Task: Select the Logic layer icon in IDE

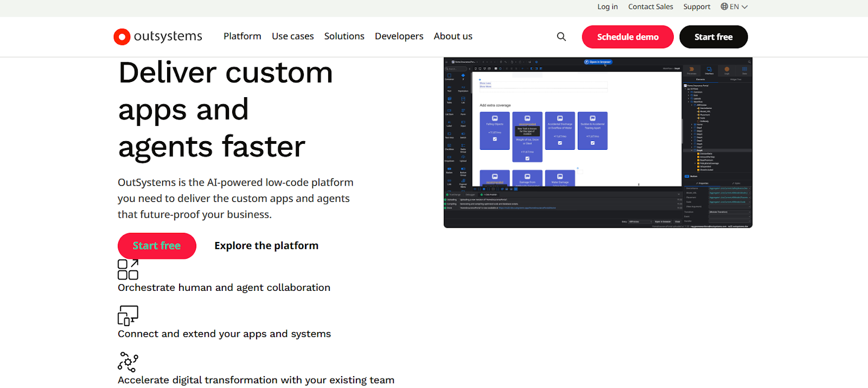Action: pyautogui.click(x=727, y=70)
